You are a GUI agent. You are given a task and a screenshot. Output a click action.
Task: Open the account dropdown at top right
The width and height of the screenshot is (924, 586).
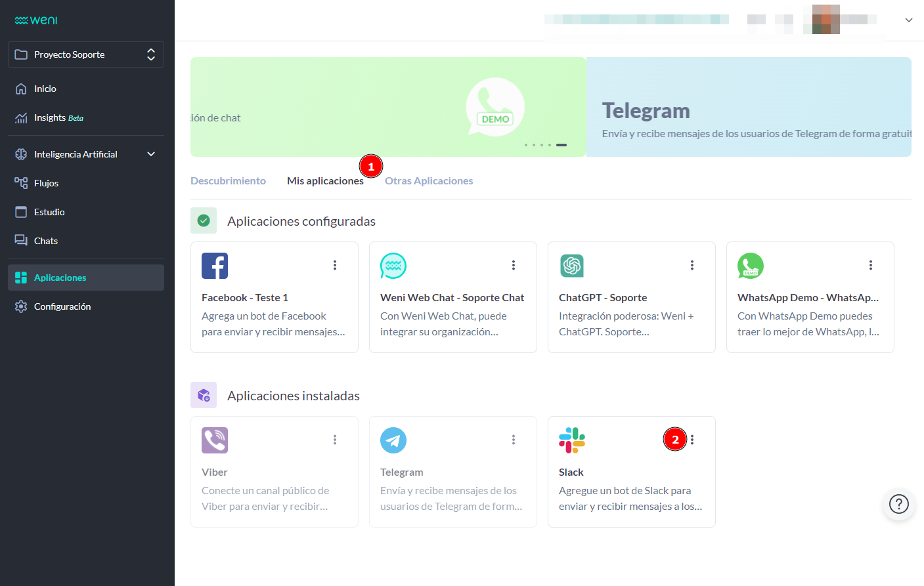(x=910, y=20)
